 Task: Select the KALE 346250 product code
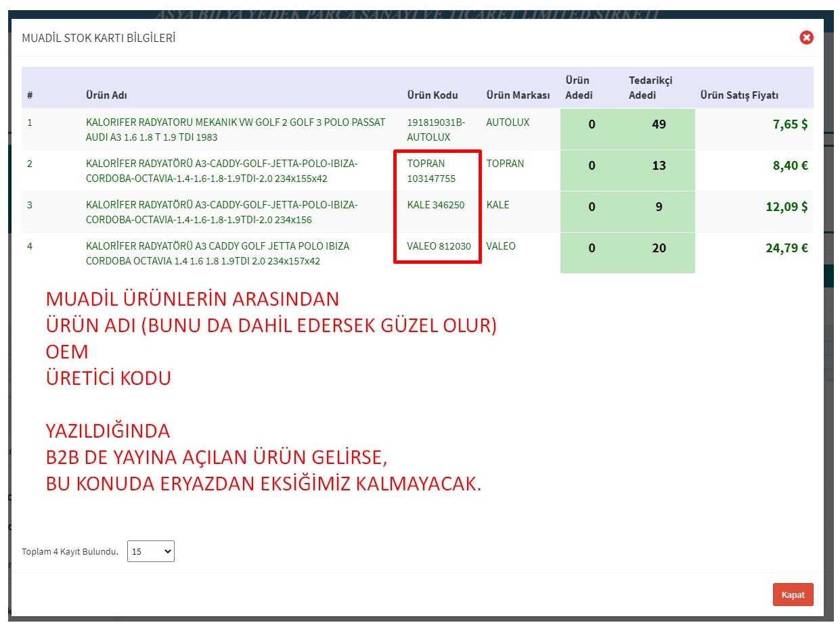coord(435,205)
